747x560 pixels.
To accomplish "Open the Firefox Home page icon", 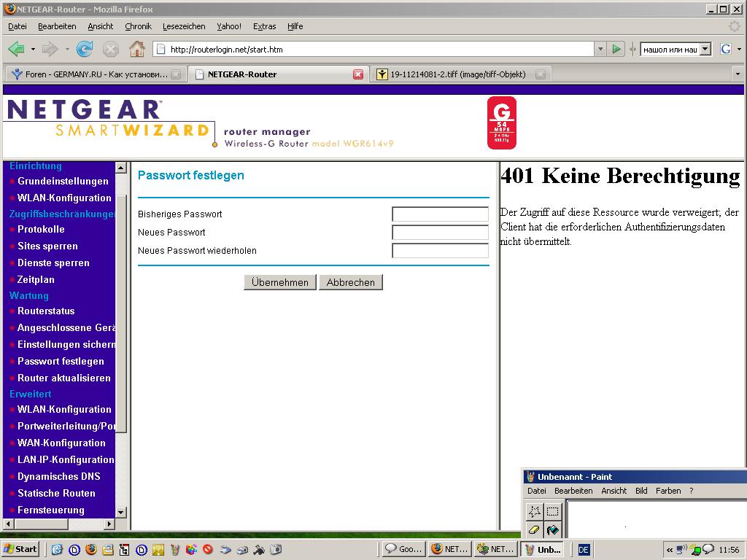I will click(137, 49).
